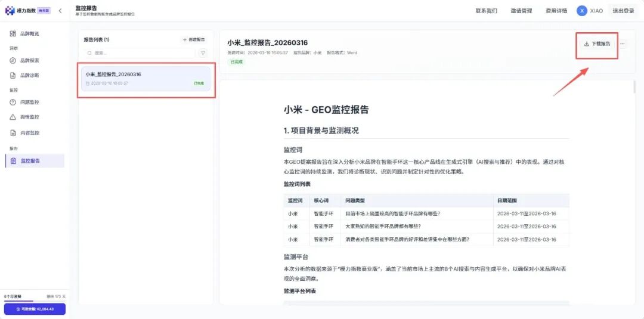Click the heading 1. 项目背景与监测概况

pos(321,131)
